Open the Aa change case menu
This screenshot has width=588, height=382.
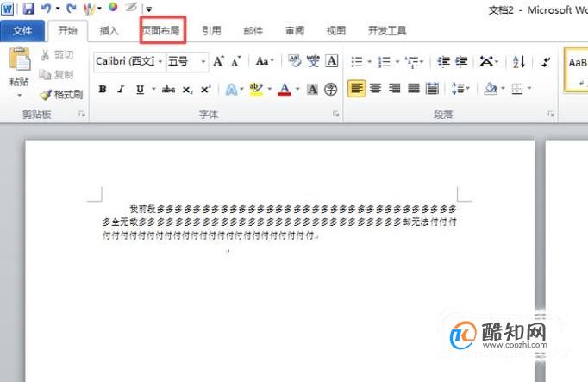[265, 61]
